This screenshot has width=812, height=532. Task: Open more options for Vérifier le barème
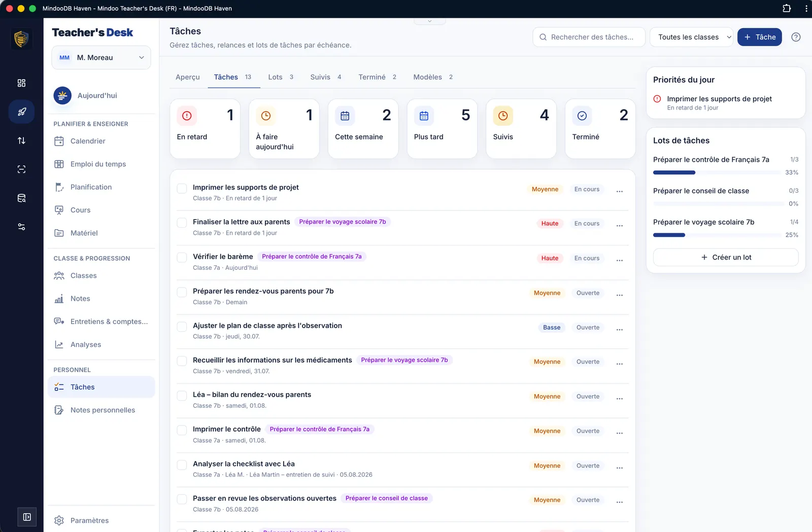click(x=619, y=260)
